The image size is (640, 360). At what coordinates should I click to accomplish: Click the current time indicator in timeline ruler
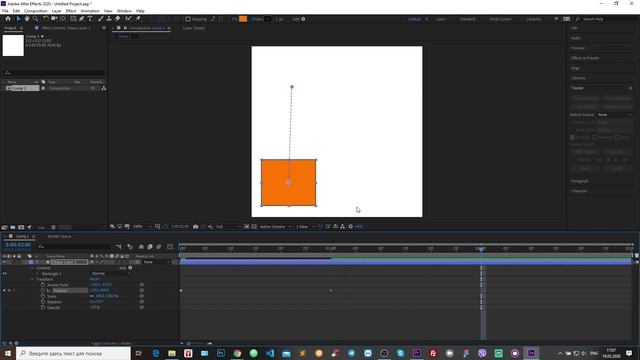click(482, 249)
